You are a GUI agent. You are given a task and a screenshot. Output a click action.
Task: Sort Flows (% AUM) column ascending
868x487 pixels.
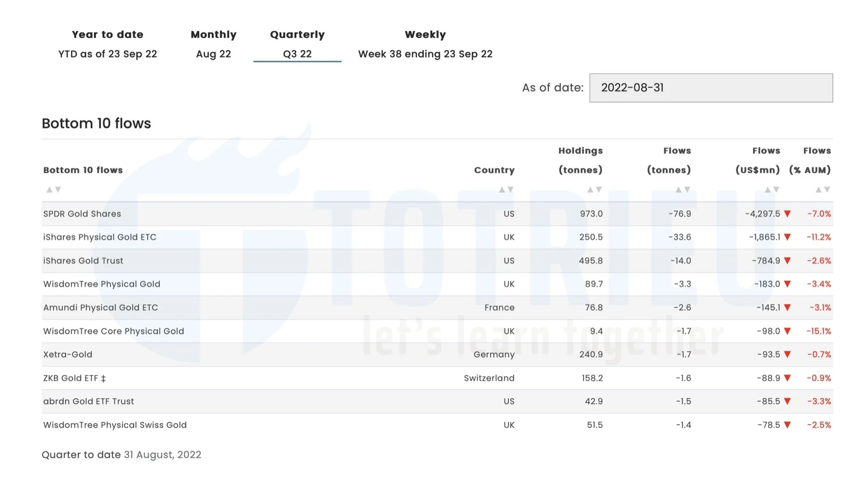(818, 190)
